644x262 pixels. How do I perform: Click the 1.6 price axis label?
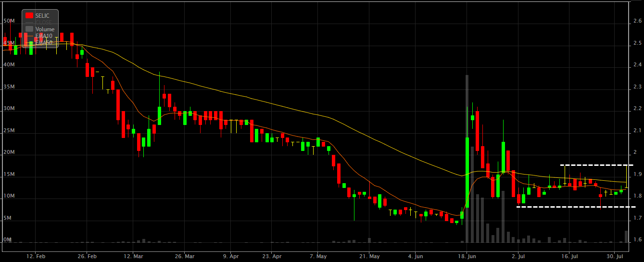(x=638, y=240)
